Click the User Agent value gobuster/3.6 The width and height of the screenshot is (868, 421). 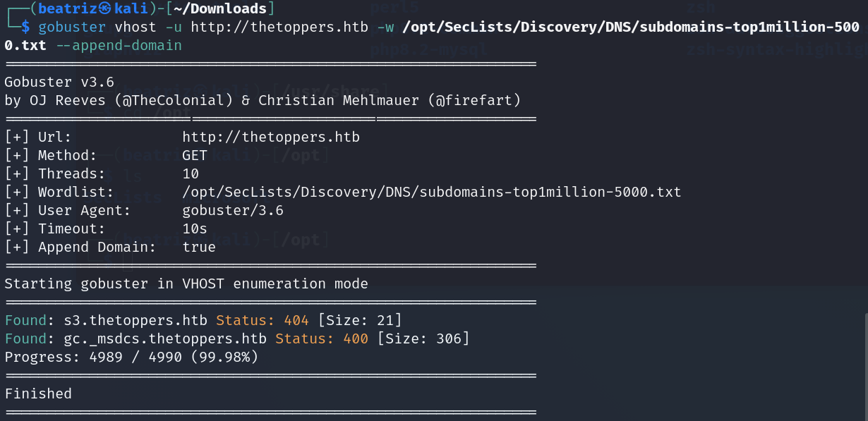(x=233, y=210)
